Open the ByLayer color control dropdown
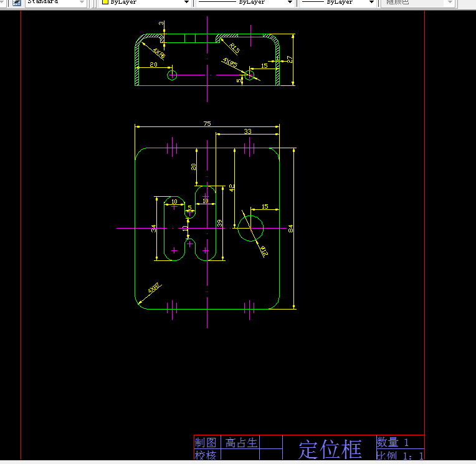The image size is (476, 464). [x=145, y=2]
